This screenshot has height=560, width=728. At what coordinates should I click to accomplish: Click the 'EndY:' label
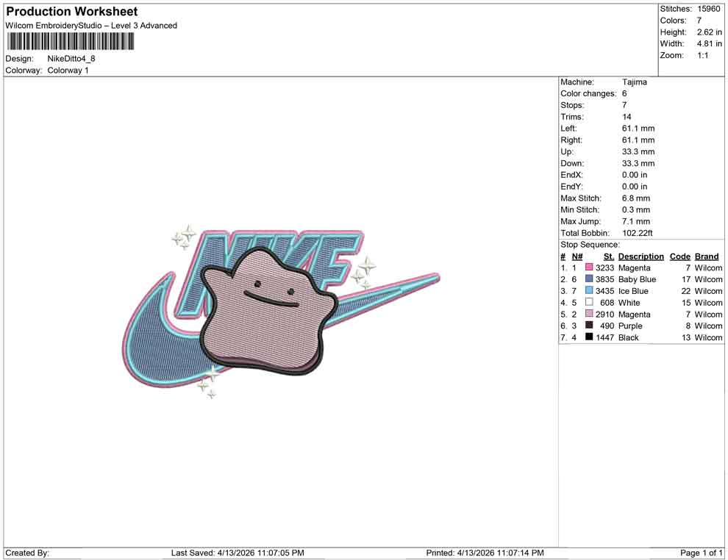coord(571,187)
